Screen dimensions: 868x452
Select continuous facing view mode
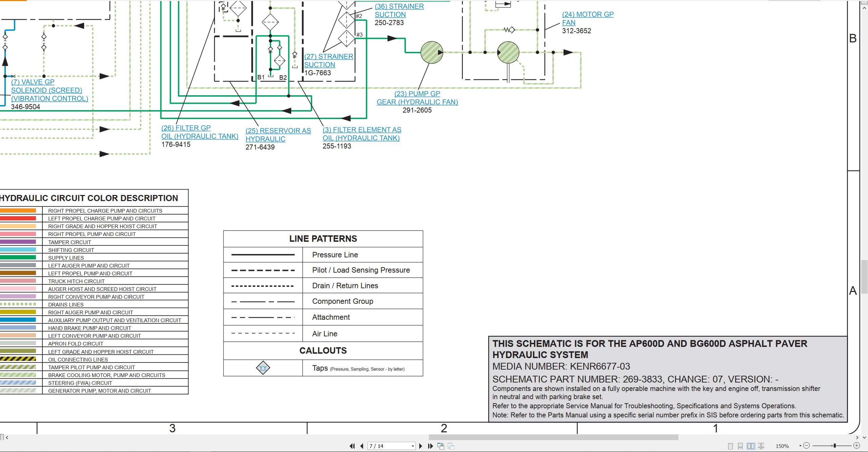point(761,446)
